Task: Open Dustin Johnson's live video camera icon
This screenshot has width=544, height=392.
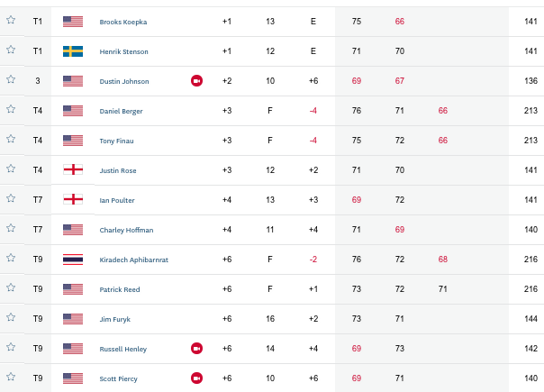Action: click(x=196, y=81)
